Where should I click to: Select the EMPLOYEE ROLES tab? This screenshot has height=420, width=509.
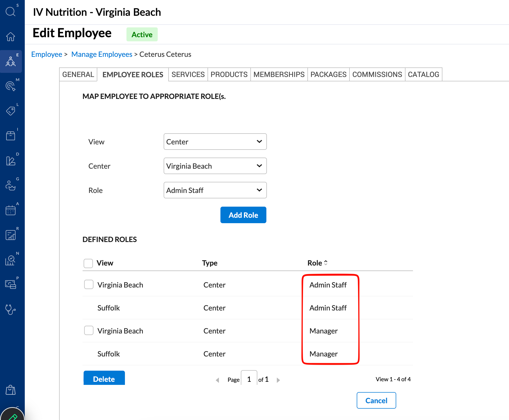tap(133, 75)
